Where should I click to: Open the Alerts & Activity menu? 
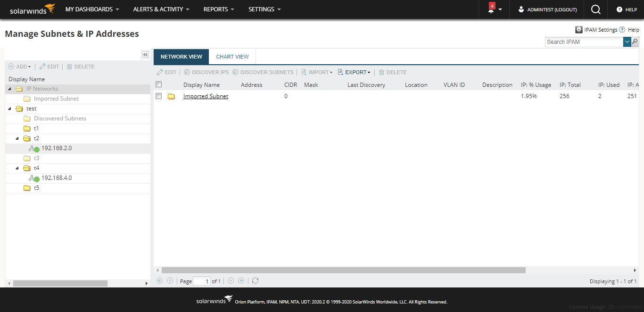click(x=161, y=9)
